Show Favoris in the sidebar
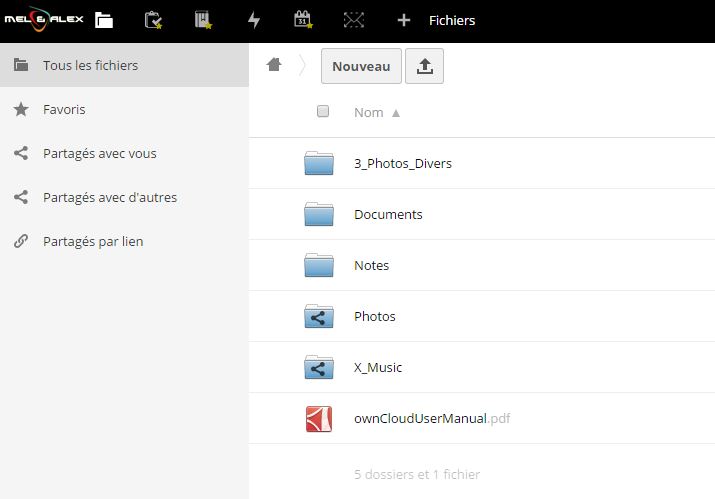Screen dimensions: 715x499 [x=64, y=109]
